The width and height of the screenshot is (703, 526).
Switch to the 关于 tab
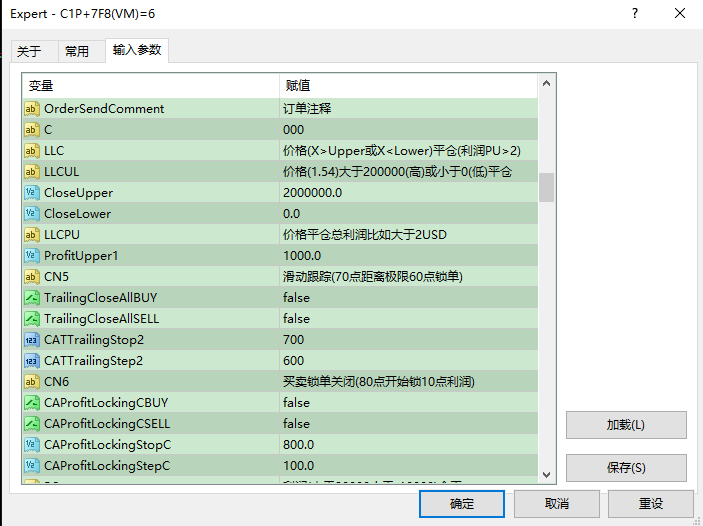(34, 51)
